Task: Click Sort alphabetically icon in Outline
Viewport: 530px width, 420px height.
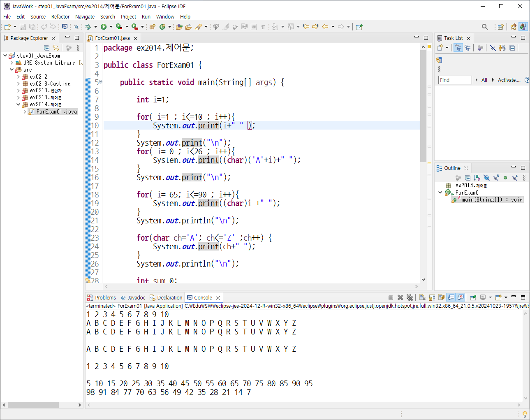Action: (477, 178)
